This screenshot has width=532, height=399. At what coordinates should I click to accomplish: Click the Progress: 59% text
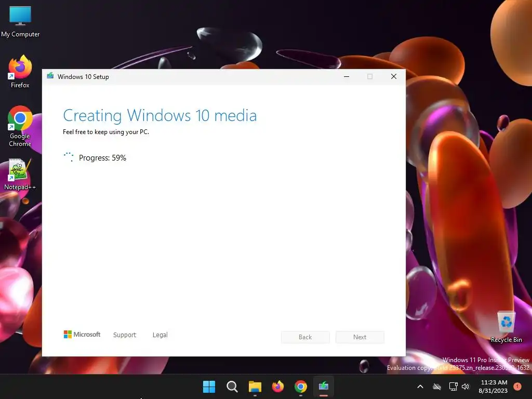pyautogui.click(x=102, y=158)
